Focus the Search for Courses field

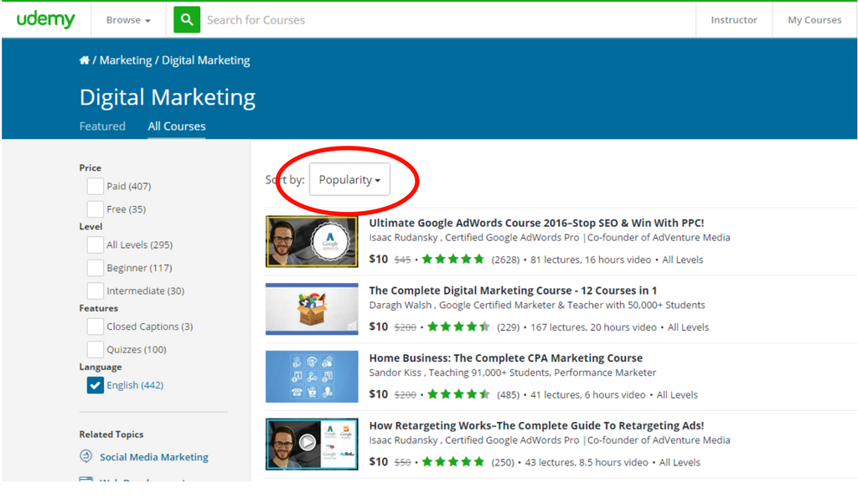[x=447, y=20]
